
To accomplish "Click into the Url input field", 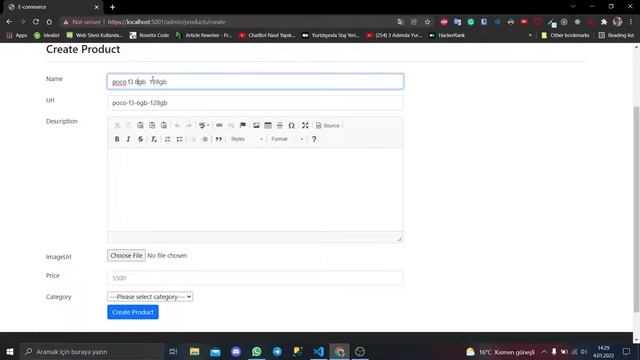I will coord(256,103).
